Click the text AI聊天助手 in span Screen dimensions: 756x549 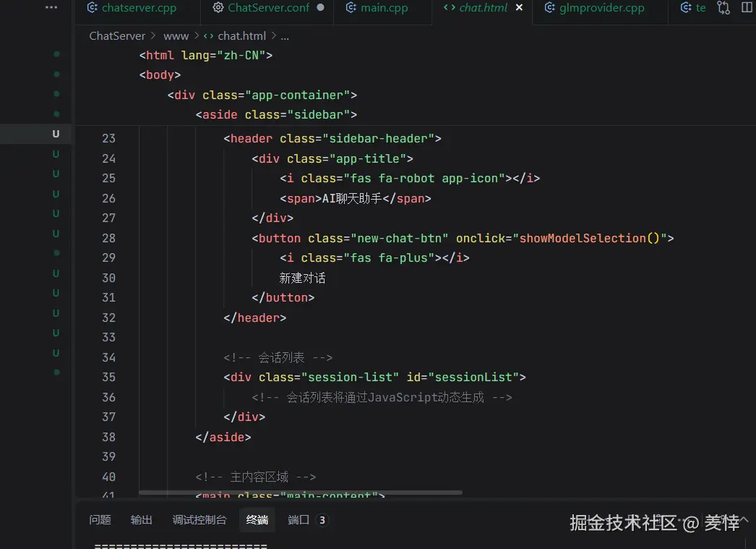(352, 199)
